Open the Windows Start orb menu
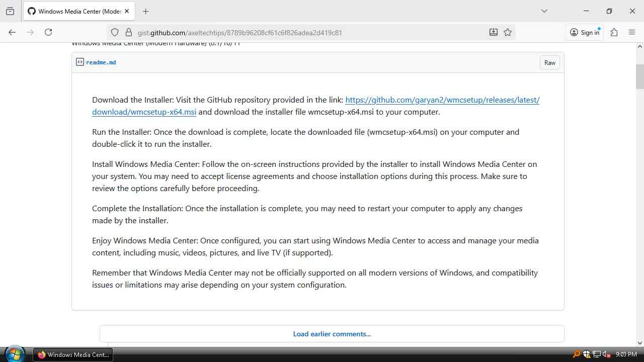Viewport: 644px width, 362px height. (x=14, y=354)
